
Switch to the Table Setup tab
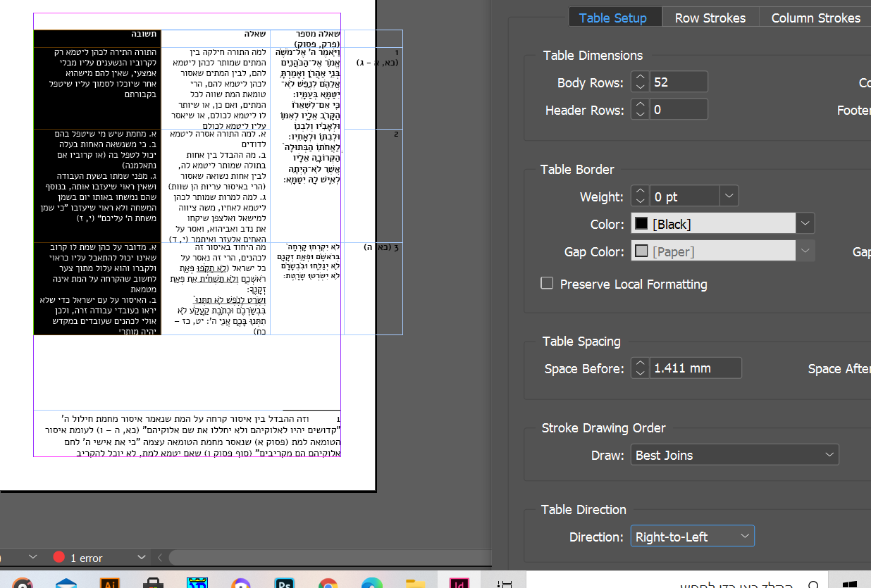pyautogui.click(x=613, y=18)
